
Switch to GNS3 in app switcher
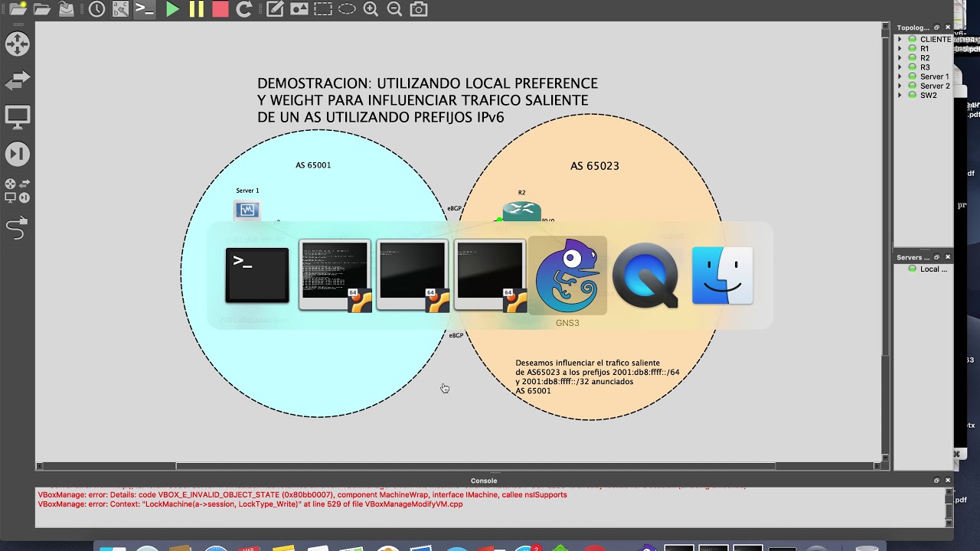click(x=567, y=275)
